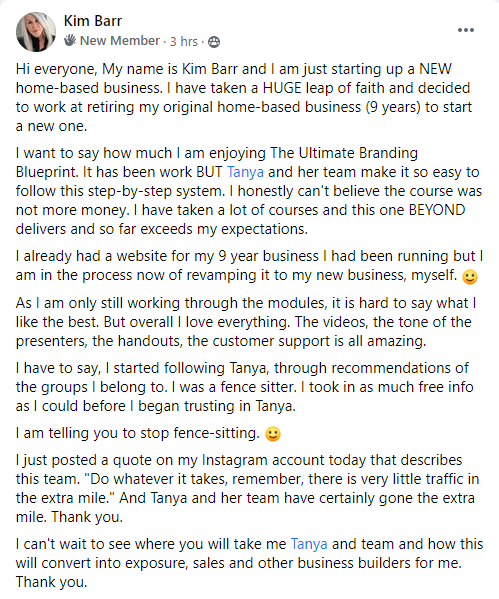Open the 3 hrs timestamp link
499x599 pixels.
pyautogui.click(x=184, y=41)
